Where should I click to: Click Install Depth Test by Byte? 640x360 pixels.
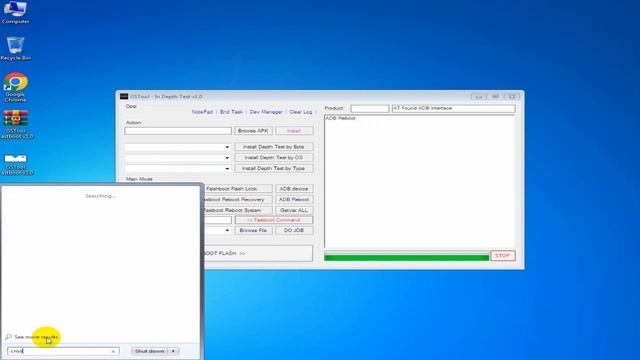273,147
